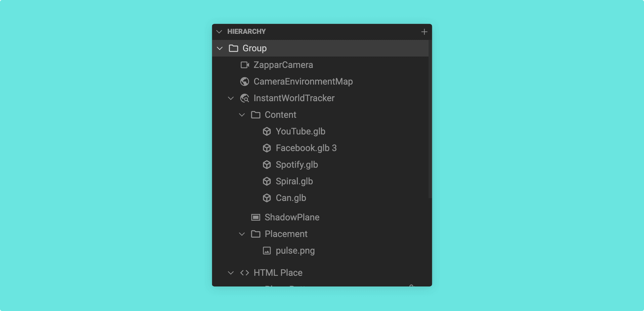Image resolution: width=644 pixels, height=311 pixels.
Task: Collapse the HTML Place node chevron
Action: click(231, 273)
